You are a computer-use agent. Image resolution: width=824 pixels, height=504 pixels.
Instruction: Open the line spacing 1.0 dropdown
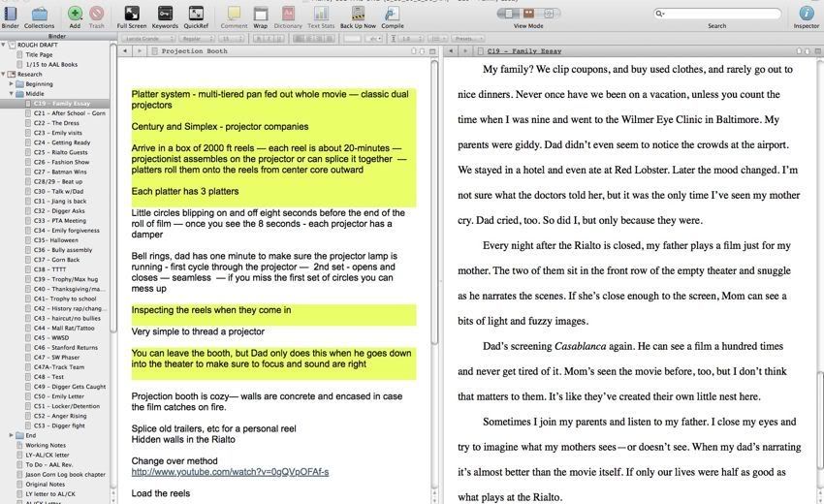[411, 39]
